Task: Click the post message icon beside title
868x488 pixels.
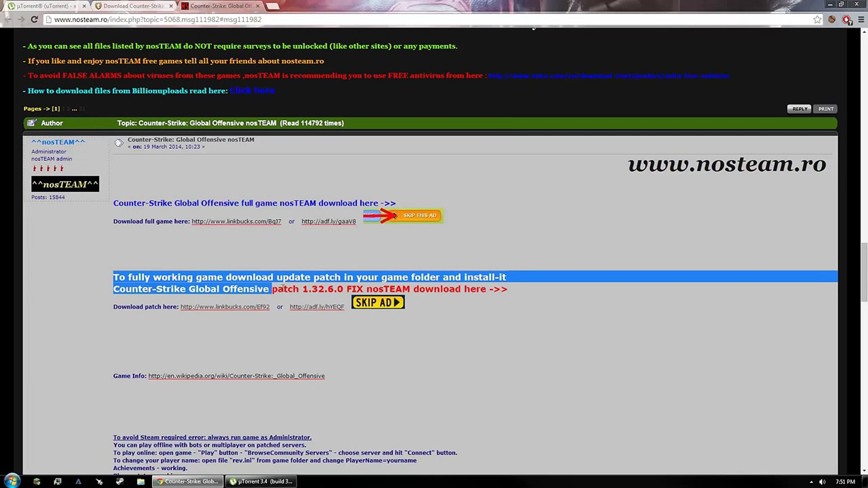Action: coord(119,143)
